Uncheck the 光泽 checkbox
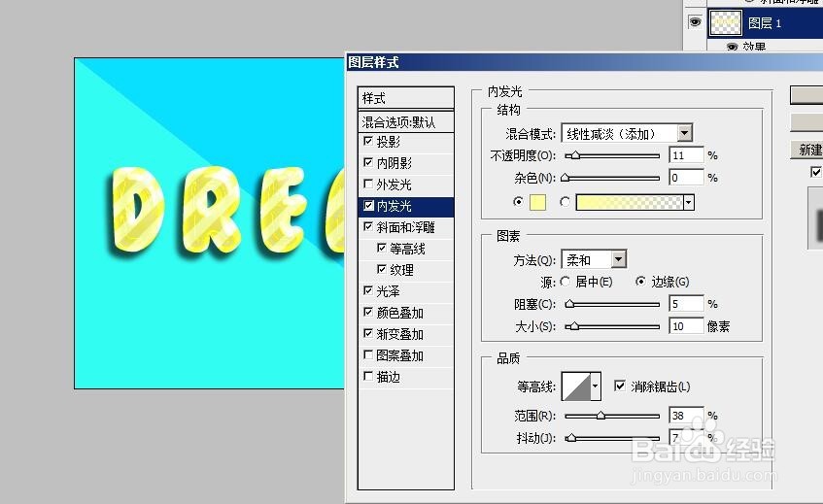This screenshot has width=823, height=504. point(368,290)
